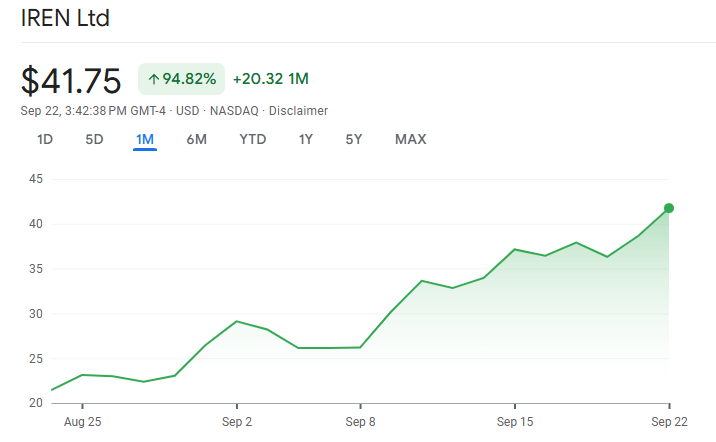Click the 94.82% percent change badge

[x=181, y=79]
